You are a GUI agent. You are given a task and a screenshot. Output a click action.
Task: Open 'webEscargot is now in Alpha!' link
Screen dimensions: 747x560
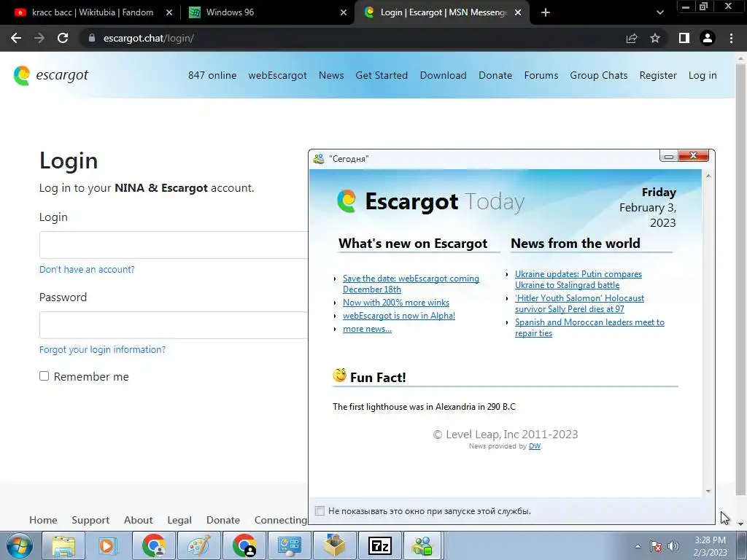click(399, 316)
